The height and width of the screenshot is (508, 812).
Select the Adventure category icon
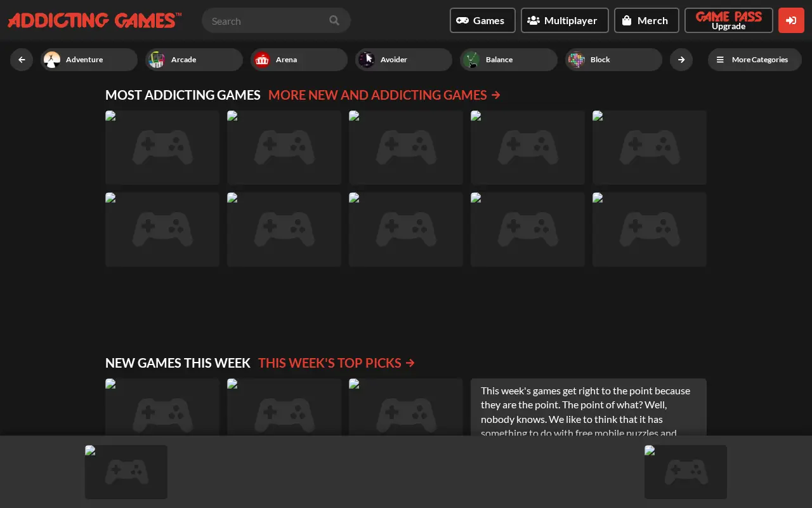coord(52,60)
